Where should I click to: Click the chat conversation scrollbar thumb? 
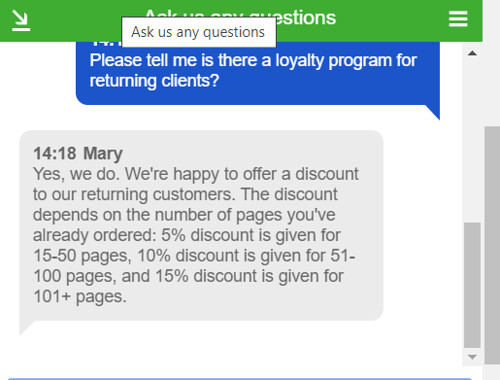coord(472,285)
